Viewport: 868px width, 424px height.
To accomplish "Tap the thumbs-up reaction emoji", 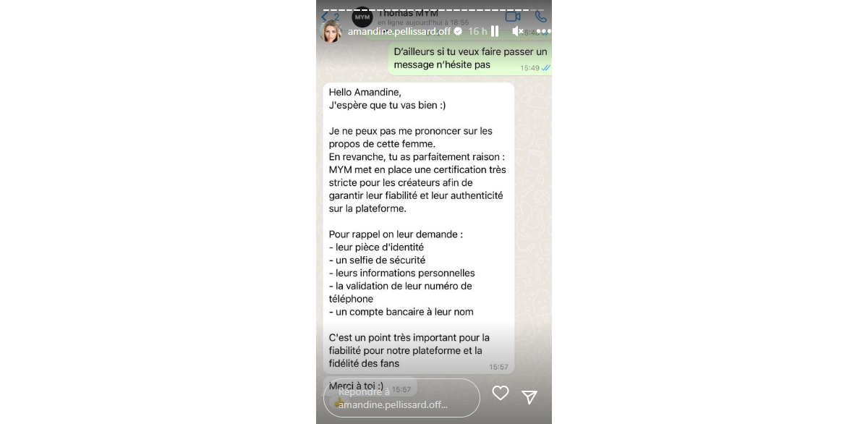I will click(339, 402).
